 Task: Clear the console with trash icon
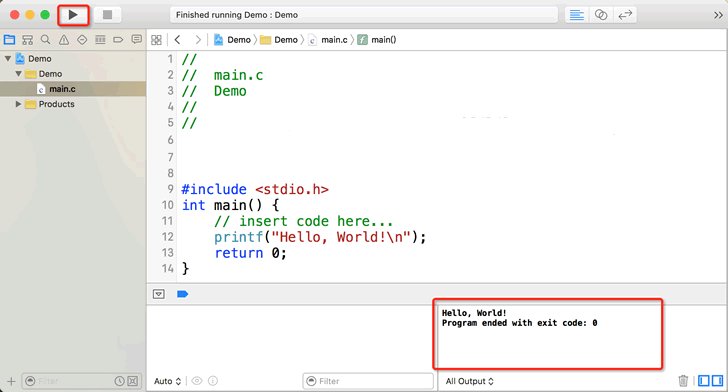(x=683, y=381)
